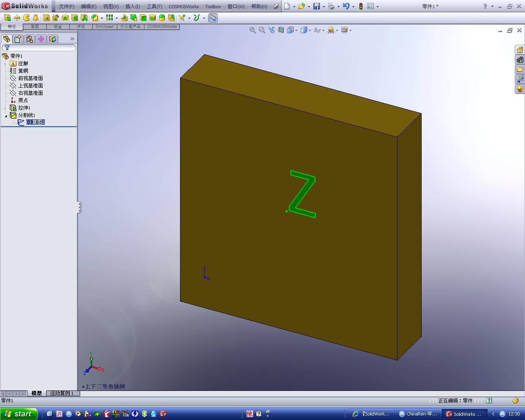Click the Mirror feature icon
525x420 pixels.
[171, 18]
